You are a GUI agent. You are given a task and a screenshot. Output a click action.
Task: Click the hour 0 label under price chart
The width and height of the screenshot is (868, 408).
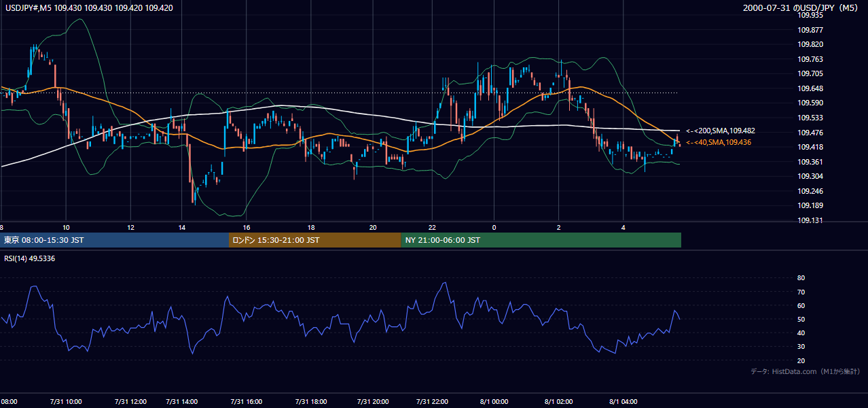pyautogui.click(x=494, y=227)
